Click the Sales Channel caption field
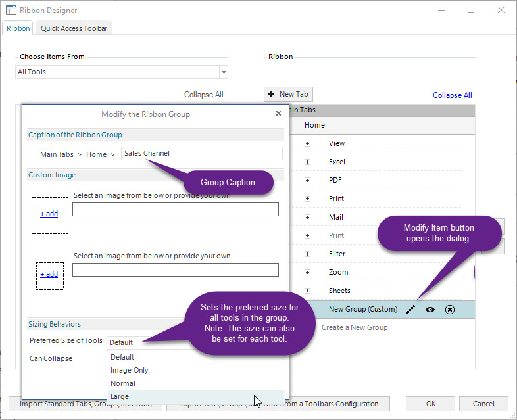517x420 pixels. pyautogui.click(x=202, y=154)
